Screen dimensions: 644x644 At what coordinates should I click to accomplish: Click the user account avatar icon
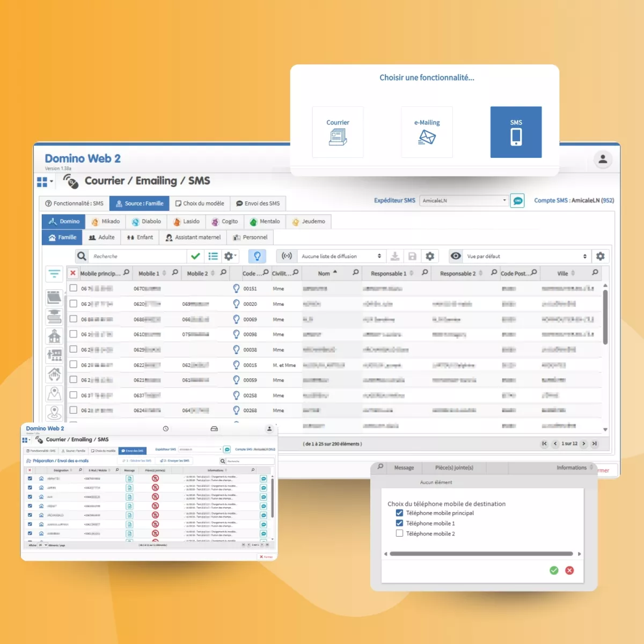coord(603,159)
